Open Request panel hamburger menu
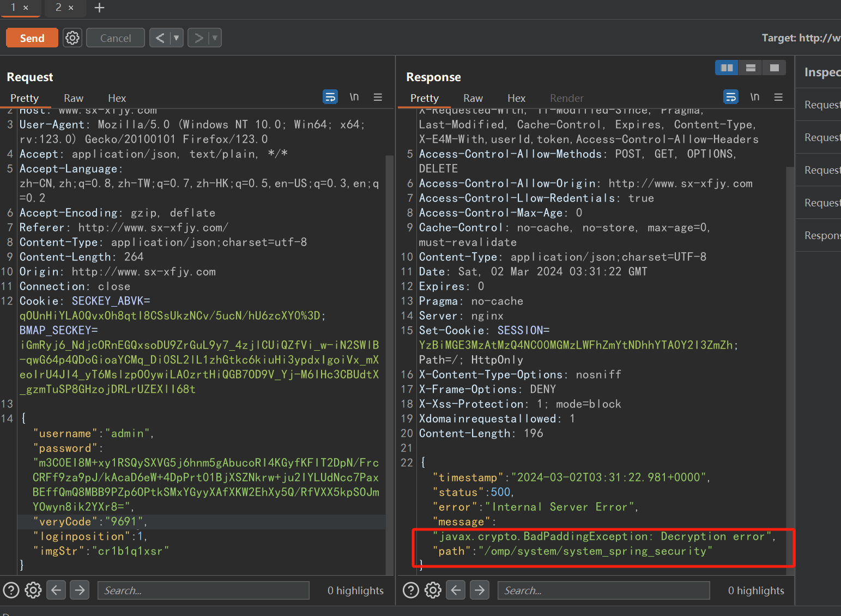Viewport: 841px width, 616px height. click(x=378, y=97)
